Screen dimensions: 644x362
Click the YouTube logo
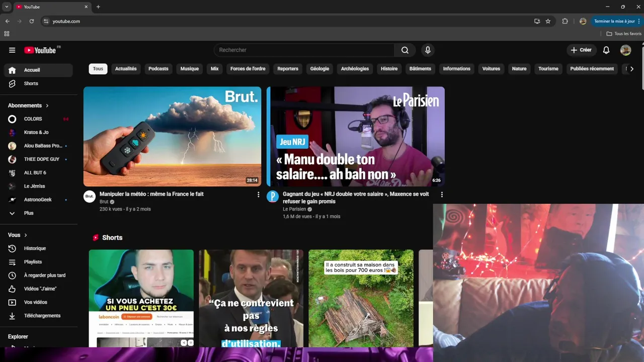pos(40,50)
